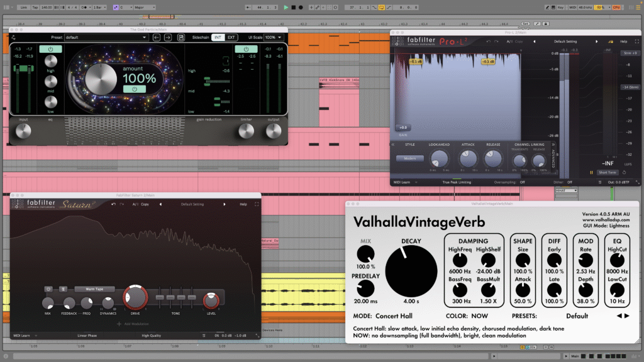The height and width of the screenshot is (362, 644).
Task: Open the Help menu in Pro-L 2
Action: (624, 41)
